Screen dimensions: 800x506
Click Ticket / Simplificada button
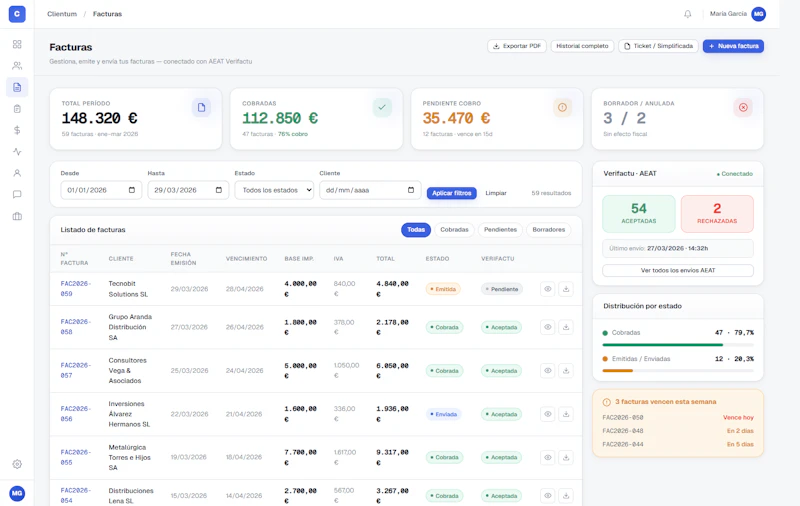pos(658,46)
